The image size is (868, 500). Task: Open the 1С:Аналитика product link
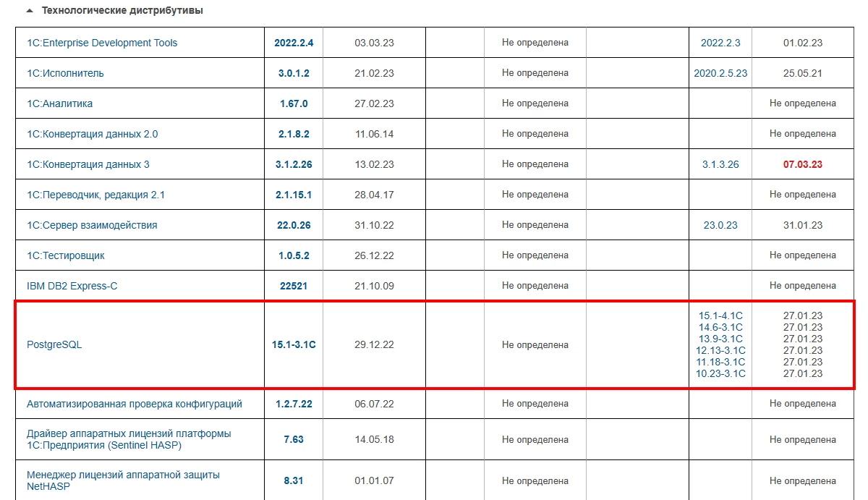59,103
